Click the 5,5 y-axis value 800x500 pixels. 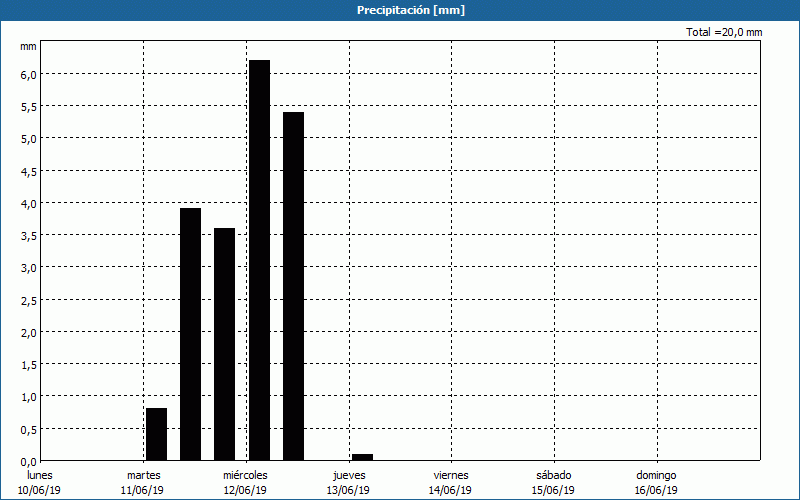[x=29, y=107]
